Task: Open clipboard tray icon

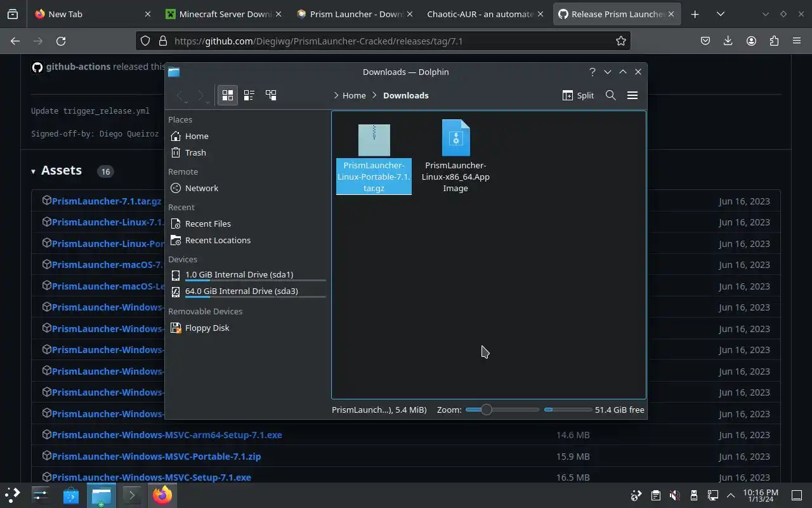Action: (656, 495)
